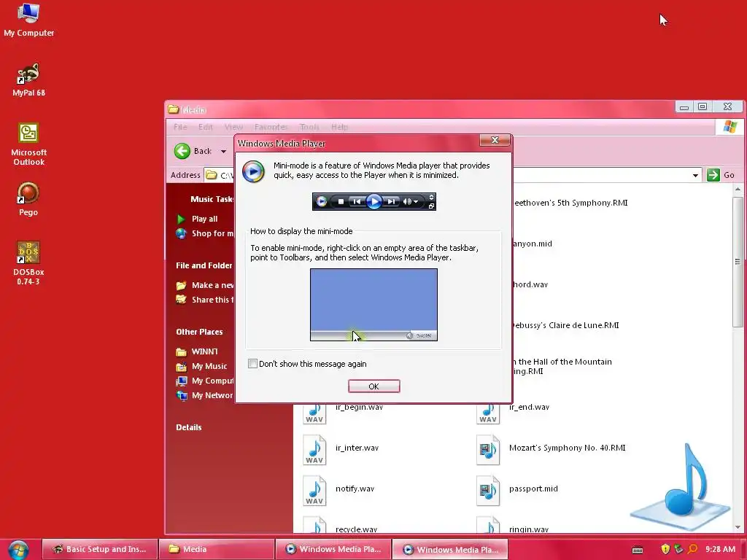Viewport: 747px width, 560px height.
Task: Switch to active Windows Media Player taskbar button
Action: 449,550
